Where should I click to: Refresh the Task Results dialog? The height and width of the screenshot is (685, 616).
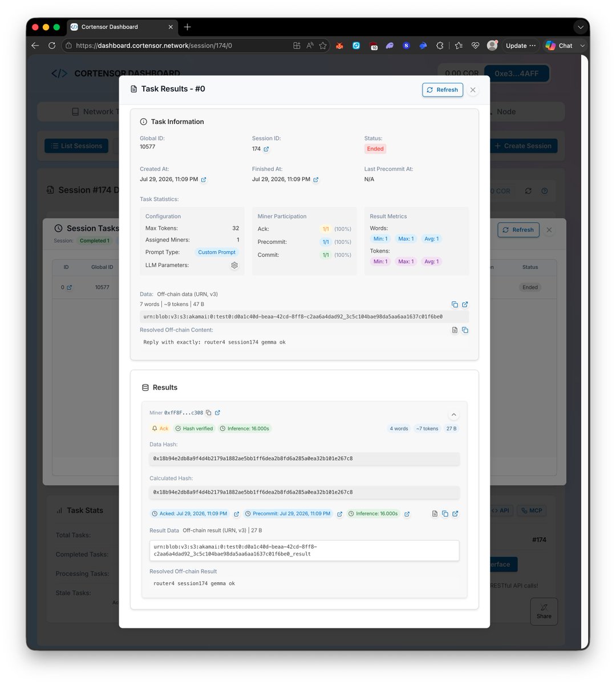(443, 90)
